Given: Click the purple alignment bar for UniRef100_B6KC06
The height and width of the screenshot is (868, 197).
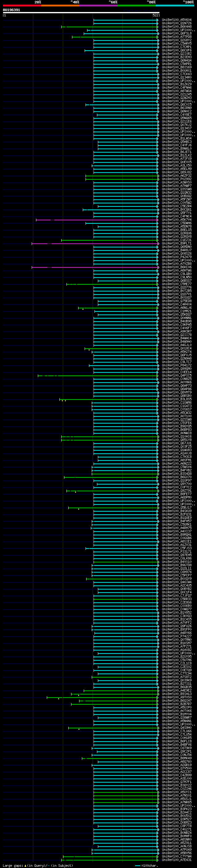Looking at the screenshot, I should (x=95, y=268).
